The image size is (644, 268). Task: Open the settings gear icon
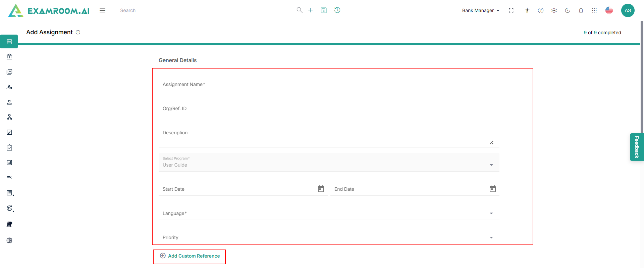(554, 10)
